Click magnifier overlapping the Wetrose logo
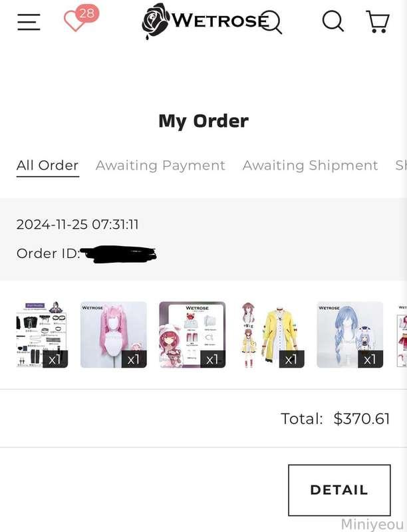The image size is (407, 532). [x=271, y=23]
